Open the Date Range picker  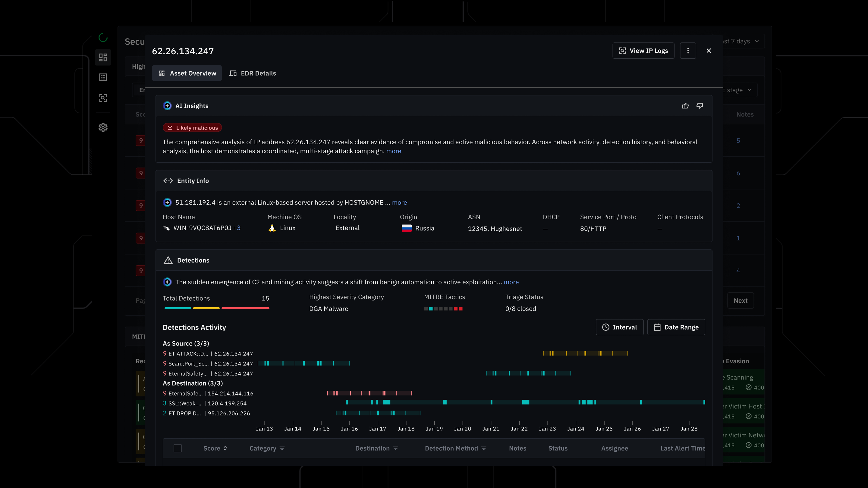pyautogui.click(x=676, y=327)
